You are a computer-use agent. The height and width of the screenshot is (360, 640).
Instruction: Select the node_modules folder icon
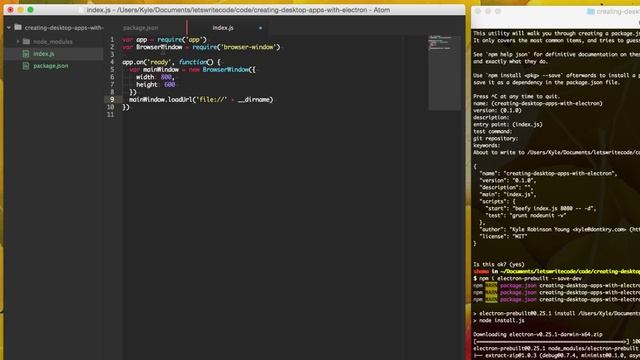click(27, 42)
